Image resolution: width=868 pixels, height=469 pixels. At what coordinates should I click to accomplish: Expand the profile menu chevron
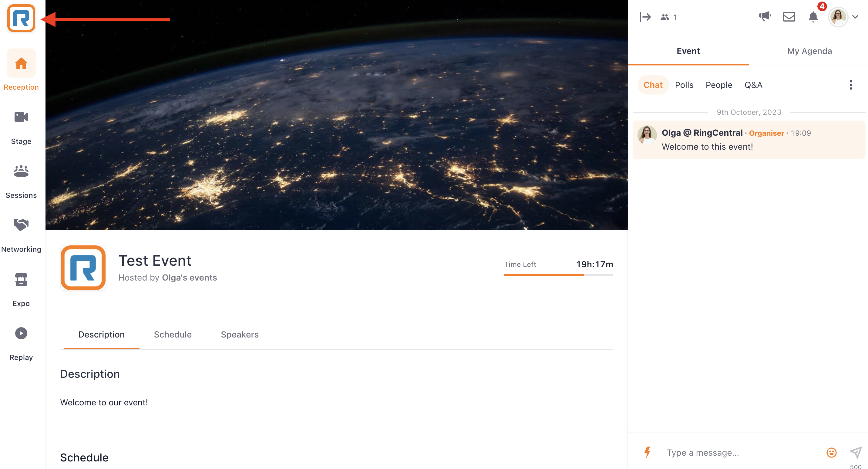tap(855, 17)
